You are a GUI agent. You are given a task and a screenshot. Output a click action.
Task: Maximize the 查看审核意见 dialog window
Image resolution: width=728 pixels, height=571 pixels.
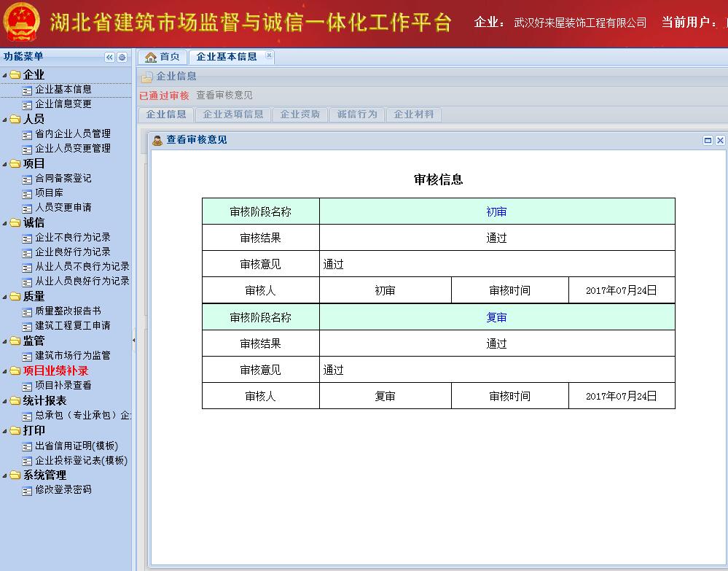tap(708, 140)
